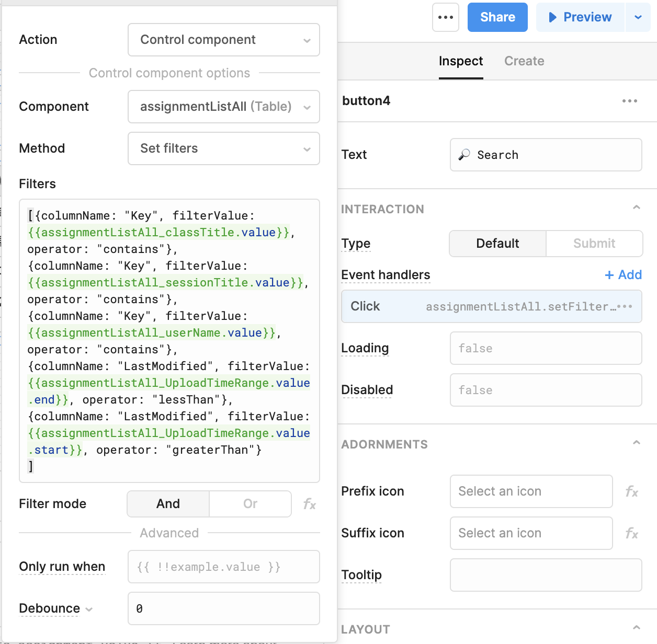Set Filter mode to Or
This screenshot has height=644, width=657.
[x=250, y=504]
